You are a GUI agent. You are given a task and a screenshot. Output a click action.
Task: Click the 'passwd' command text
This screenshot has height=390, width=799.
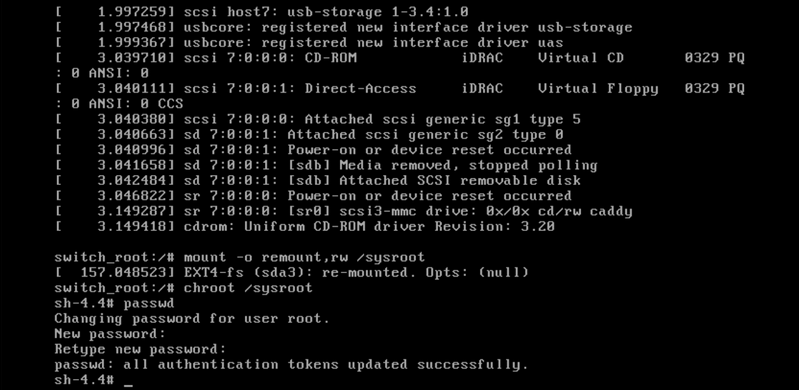tap(149, 304)
